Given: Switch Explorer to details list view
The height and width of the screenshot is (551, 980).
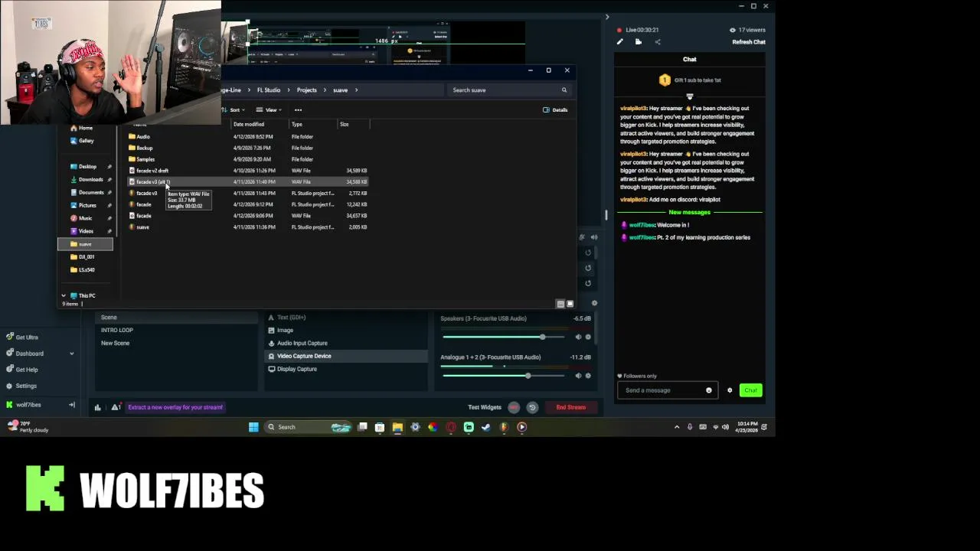Looking at the screenshot, I should click(x=560, y=304).
